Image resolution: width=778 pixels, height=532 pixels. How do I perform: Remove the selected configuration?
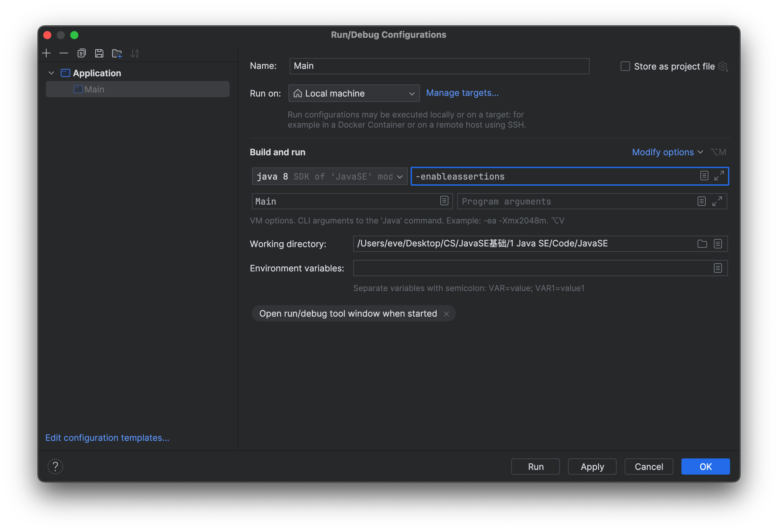[64, 53]
